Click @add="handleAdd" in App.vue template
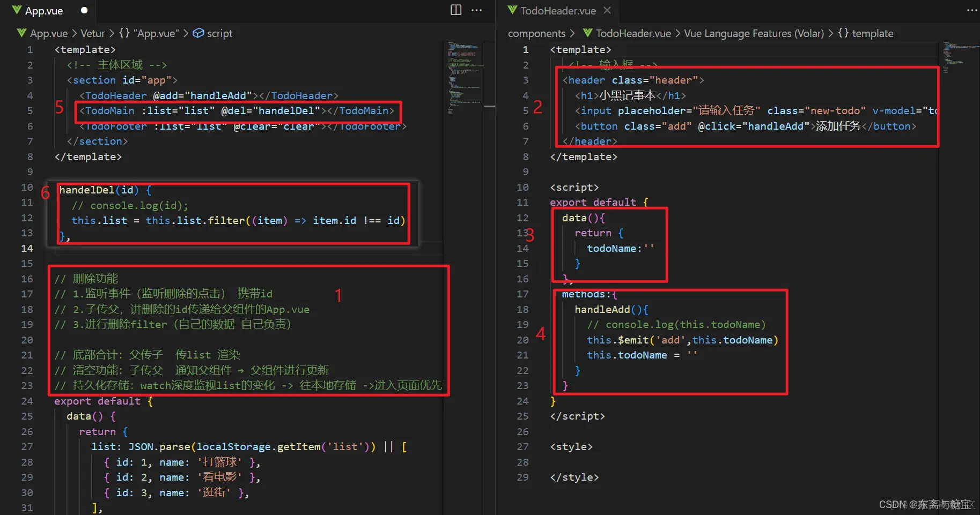 pyautogui.click(x=202, y=95)
